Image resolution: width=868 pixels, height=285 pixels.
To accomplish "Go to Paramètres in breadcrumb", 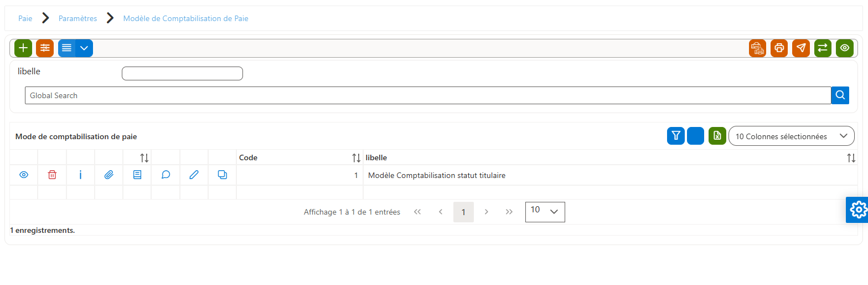I will (x=77, y=18).
